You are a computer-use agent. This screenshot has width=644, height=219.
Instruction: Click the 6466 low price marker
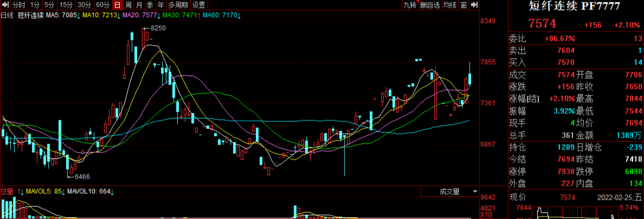82,176
